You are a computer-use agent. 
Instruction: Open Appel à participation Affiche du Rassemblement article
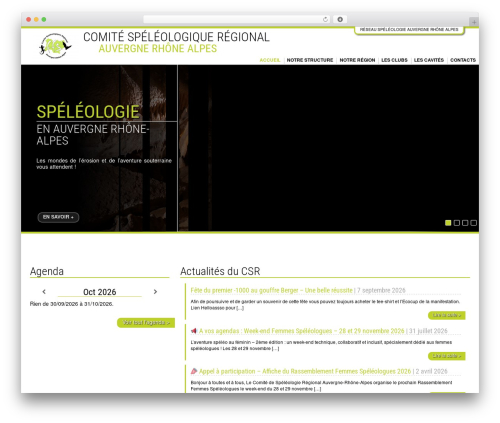305,371
